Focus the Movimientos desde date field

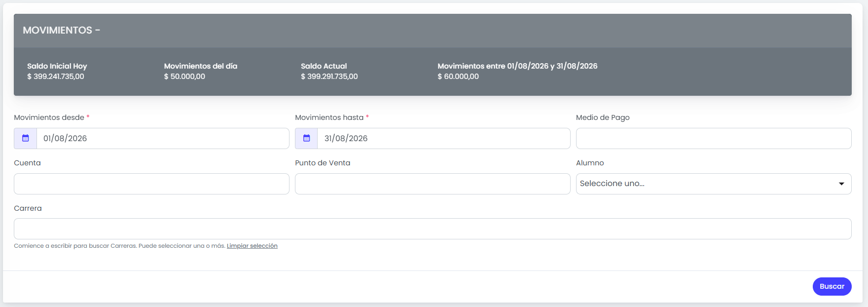tap(163, 138)
